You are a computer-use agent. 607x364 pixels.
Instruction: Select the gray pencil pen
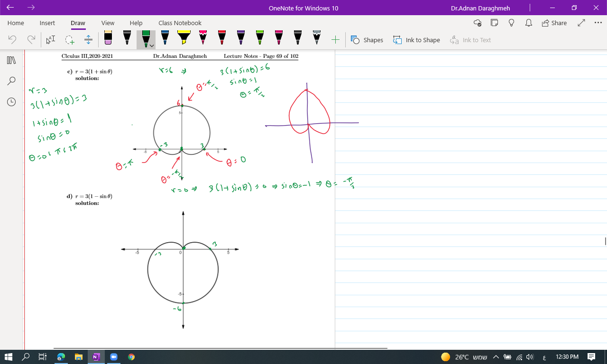click(317, 38)
